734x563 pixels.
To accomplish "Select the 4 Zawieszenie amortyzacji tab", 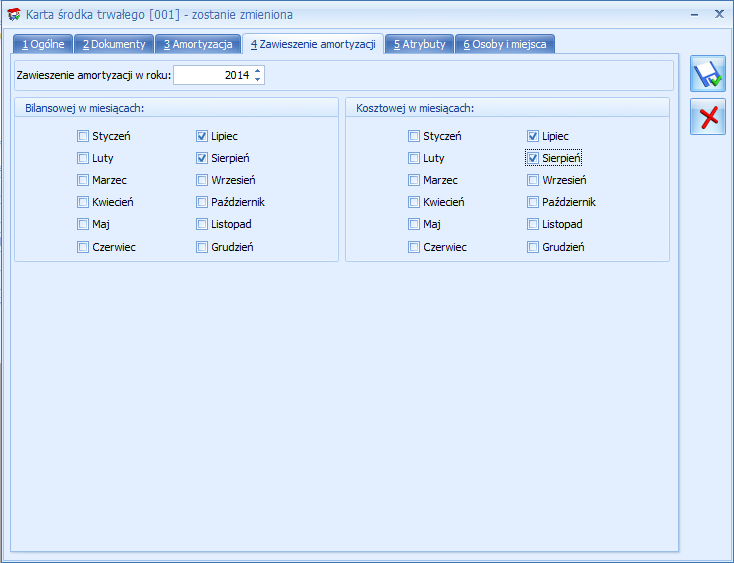I will point(313,44).
